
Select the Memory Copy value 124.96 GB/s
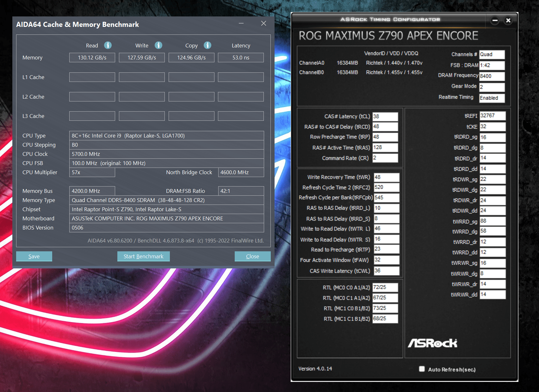[191, 58]
